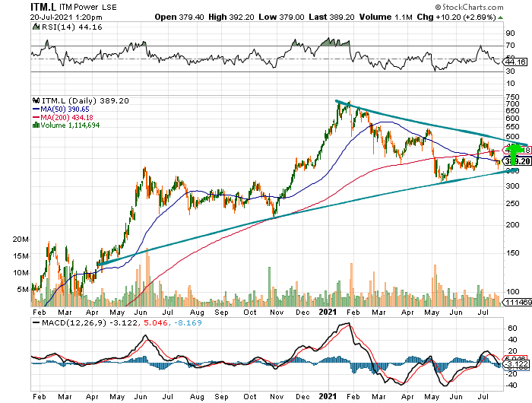Click the Low 379.00 value
Screen dimensions: 532x403
point(281,17)
